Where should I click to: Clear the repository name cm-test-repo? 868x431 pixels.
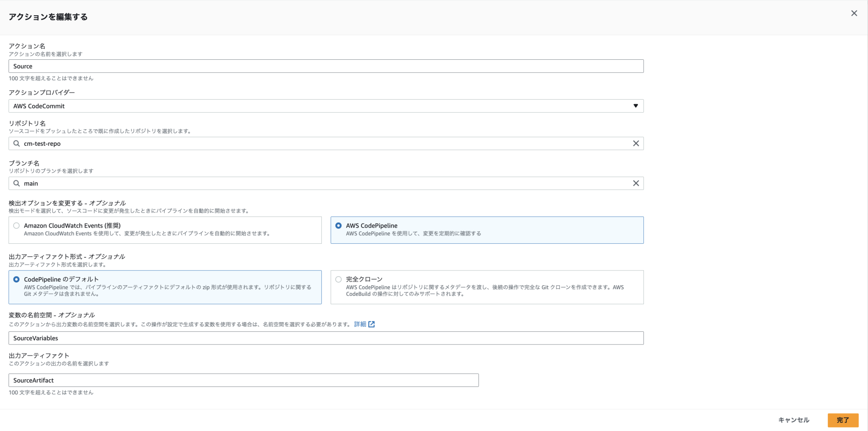[636, 144]
